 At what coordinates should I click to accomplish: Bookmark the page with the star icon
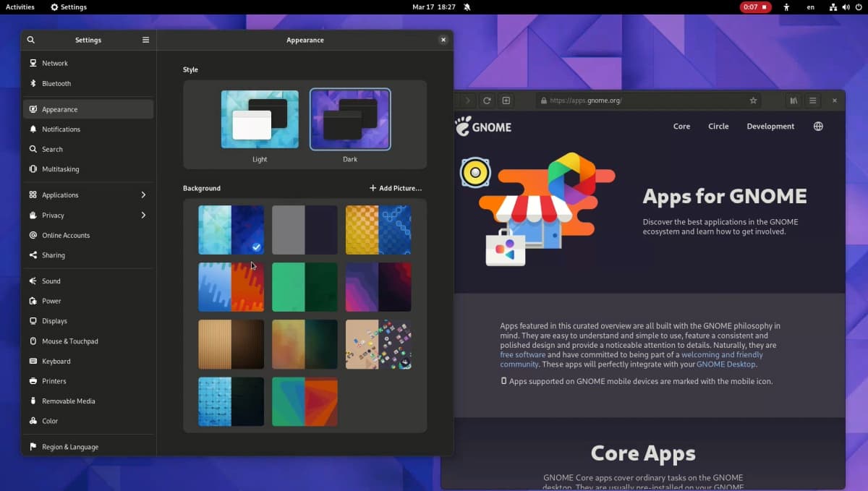coord(753,101)
